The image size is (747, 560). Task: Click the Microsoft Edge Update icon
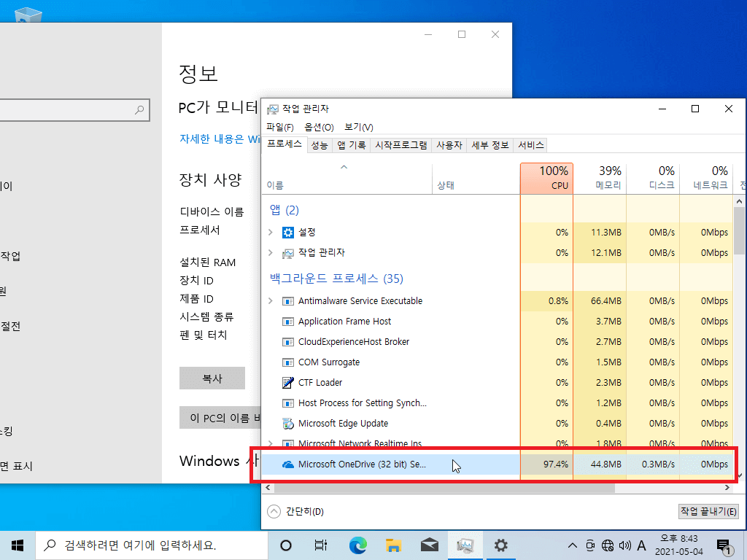point(287,424)
